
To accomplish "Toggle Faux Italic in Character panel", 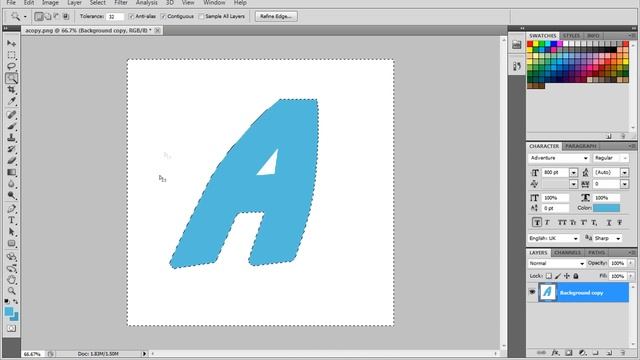I will pos(547,222).
